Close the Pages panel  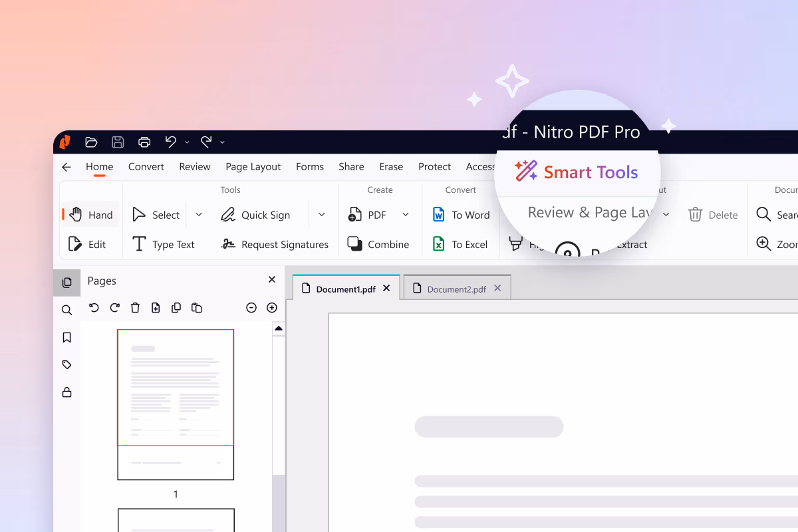tap(271, 280)
